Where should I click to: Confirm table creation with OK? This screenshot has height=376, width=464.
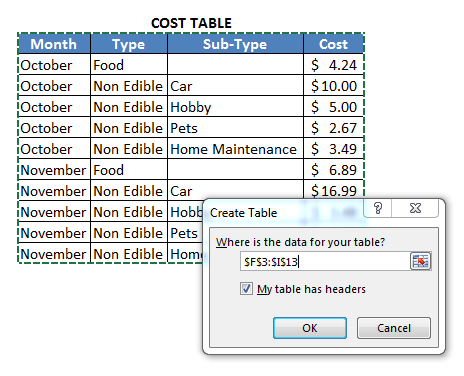coord(310,328)
